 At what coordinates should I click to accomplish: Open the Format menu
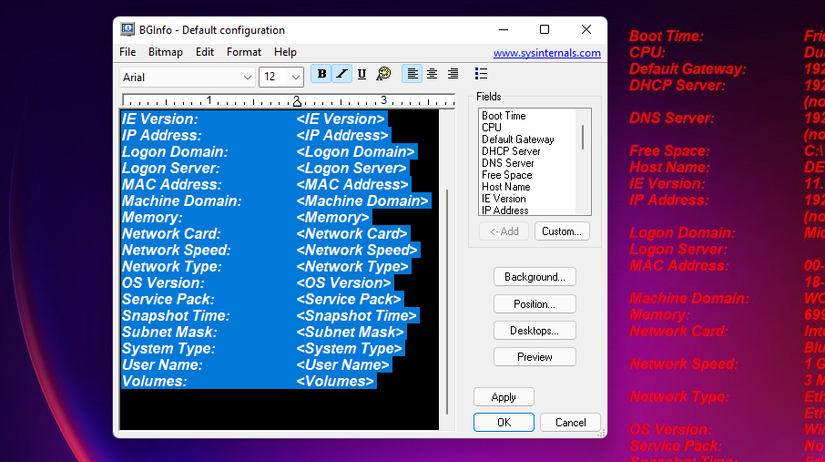pos(244,52)
